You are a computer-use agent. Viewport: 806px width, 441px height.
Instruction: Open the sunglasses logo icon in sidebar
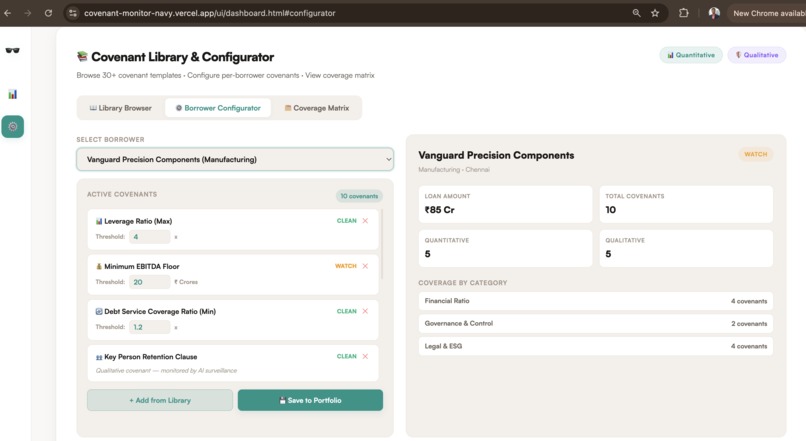tap(12, 50)
